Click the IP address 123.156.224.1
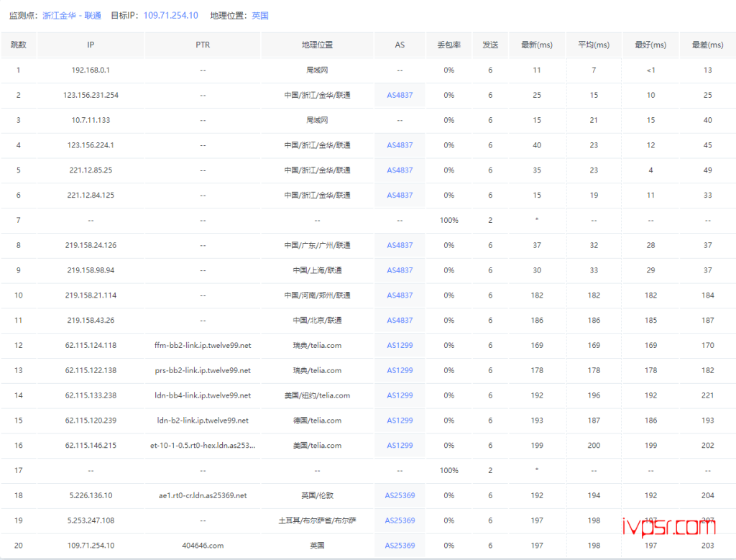This screenshot has height=560, width=736. [91, 145]
